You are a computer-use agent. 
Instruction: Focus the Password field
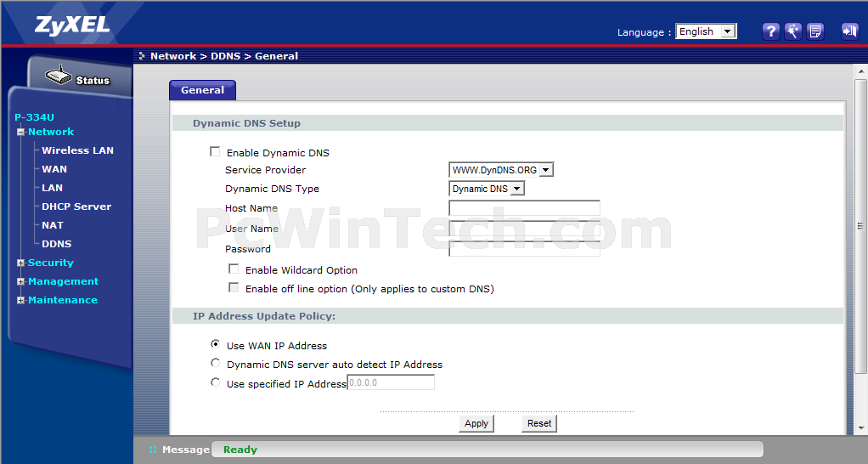(x=524, y=249)
